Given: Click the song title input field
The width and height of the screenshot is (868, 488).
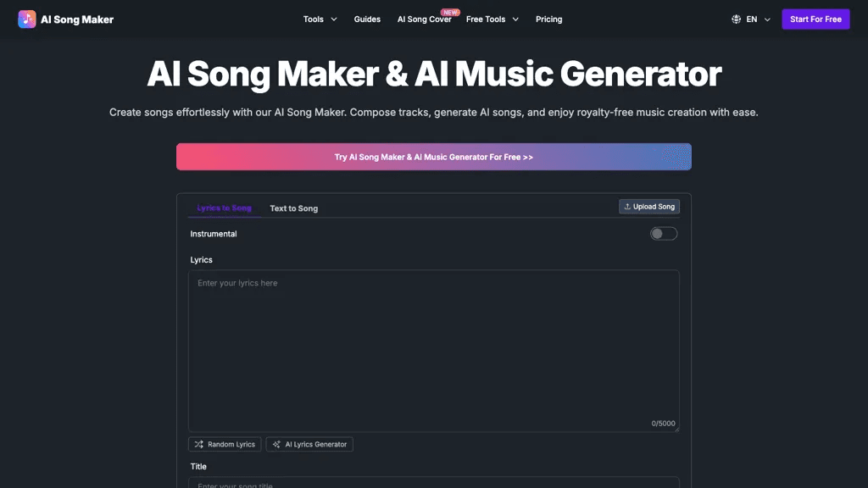Looking at the screenshot, I should (x=433, y=482).
